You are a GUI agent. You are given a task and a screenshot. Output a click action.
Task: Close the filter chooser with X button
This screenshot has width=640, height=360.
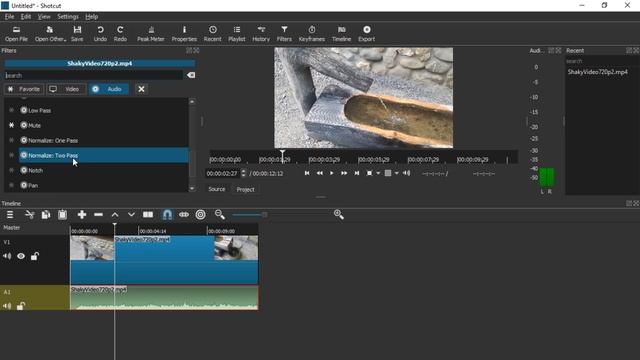pos(141,89)
